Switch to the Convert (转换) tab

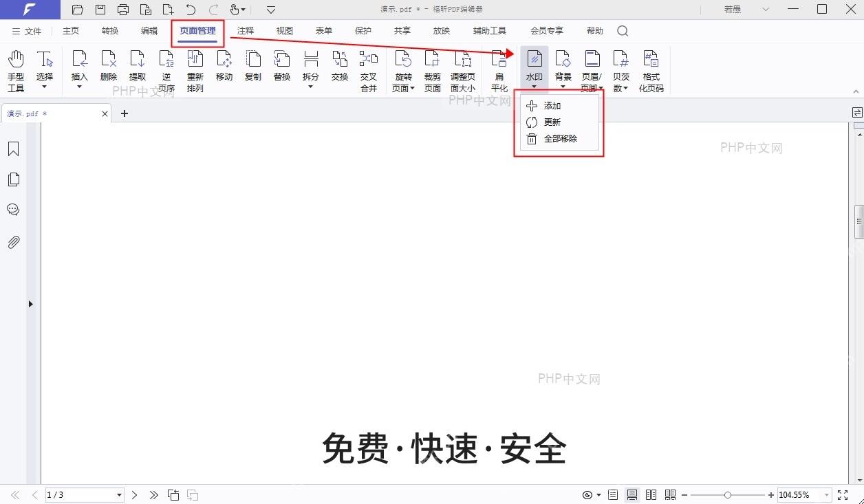click(x=110, y=31)
